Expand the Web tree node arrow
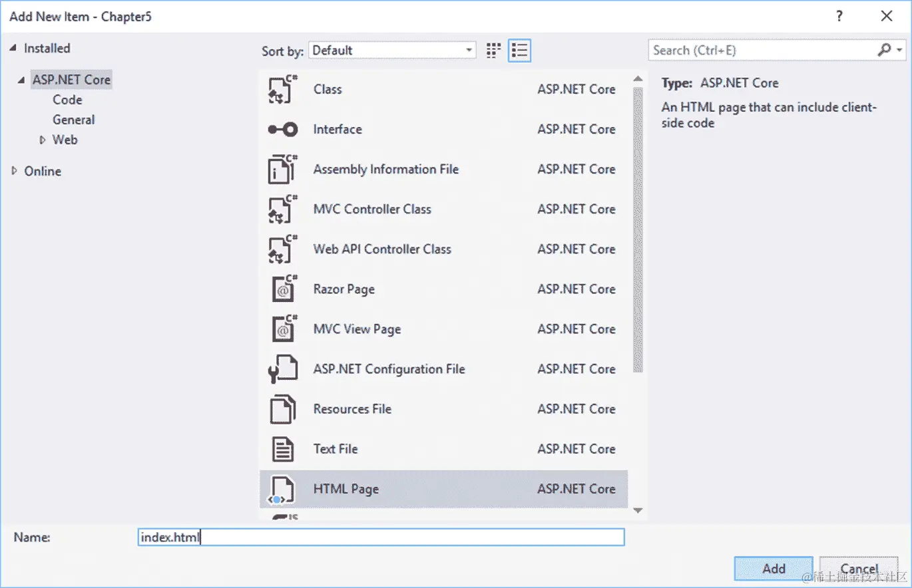 (x=43, y=140)
